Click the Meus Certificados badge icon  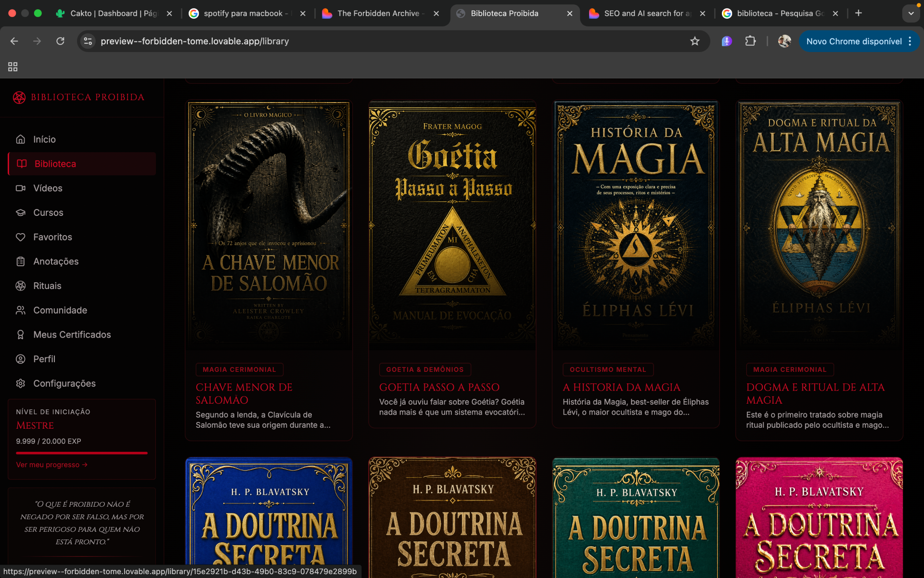tap(20, 335)
